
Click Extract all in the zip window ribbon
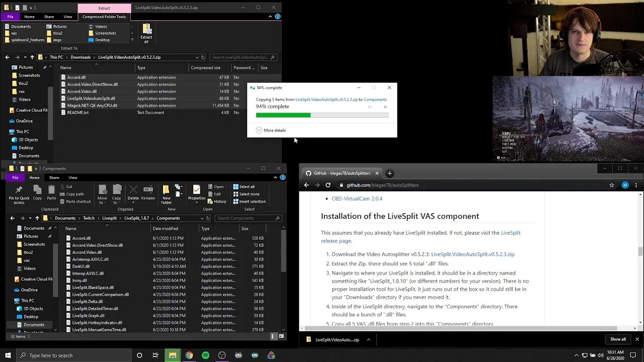click(x=146, y=33)
